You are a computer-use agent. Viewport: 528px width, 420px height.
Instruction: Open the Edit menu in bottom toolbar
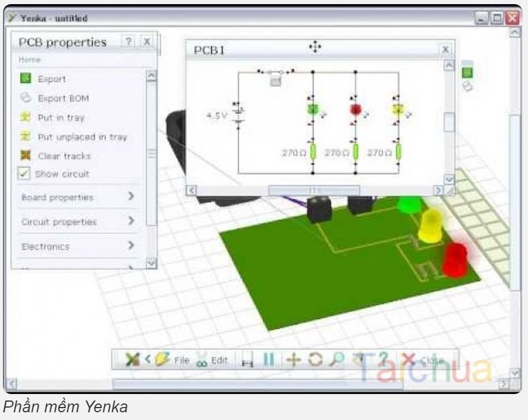pyautogui.click(x=212, y=360)
